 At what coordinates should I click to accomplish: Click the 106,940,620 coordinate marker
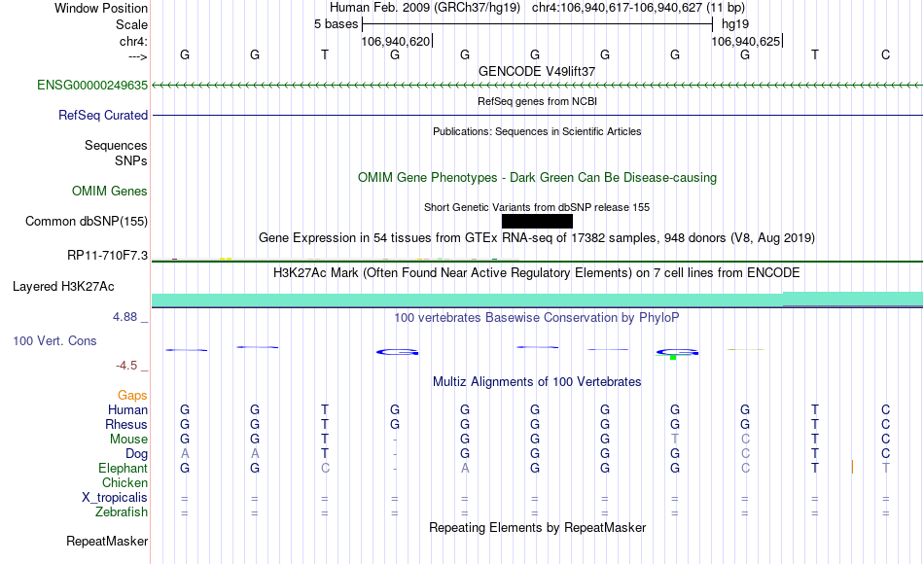click(396, 41)
